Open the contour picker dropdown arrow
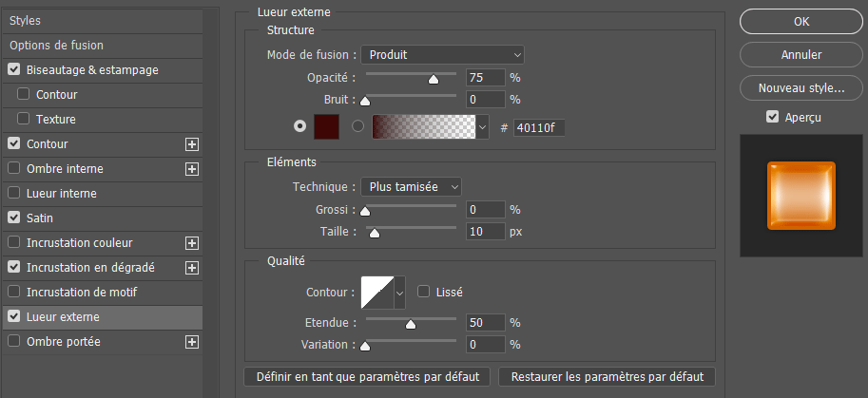 [399, 293]
